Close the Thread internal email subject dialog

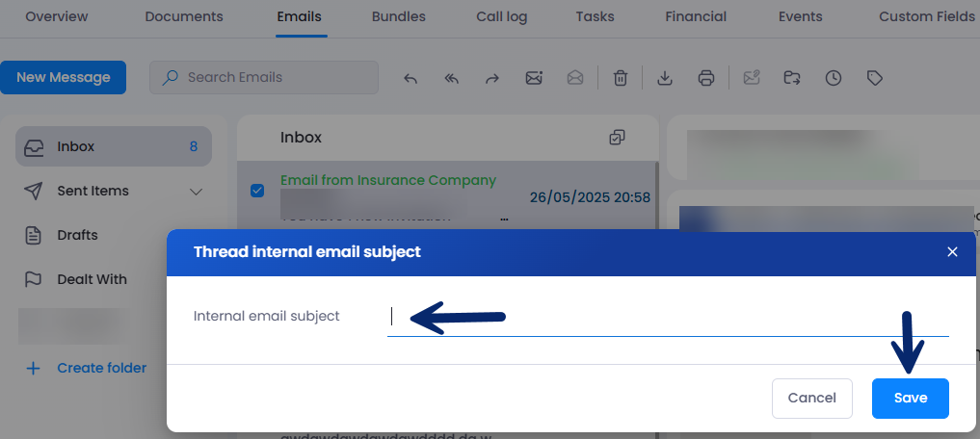(952, 252)
